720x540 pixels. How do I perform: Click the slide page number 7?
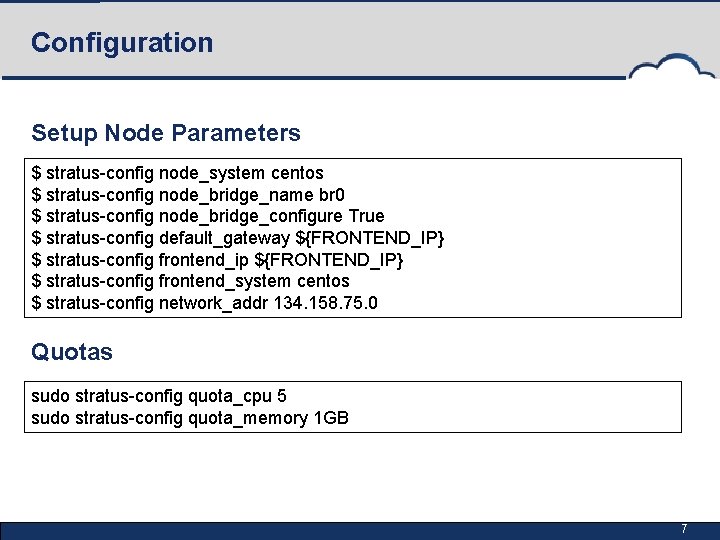[x=684, y=529]
